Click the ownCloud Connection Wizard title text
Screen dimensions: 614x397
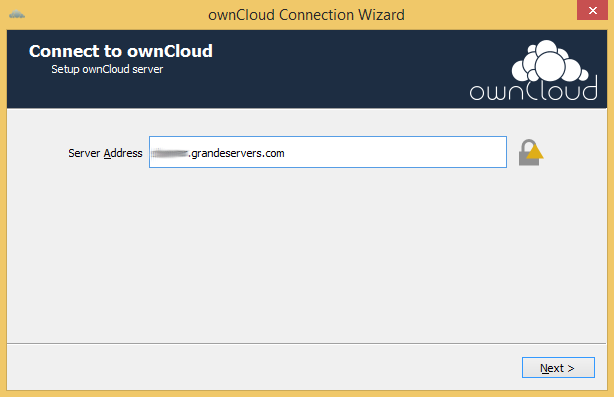click(306, 15)
